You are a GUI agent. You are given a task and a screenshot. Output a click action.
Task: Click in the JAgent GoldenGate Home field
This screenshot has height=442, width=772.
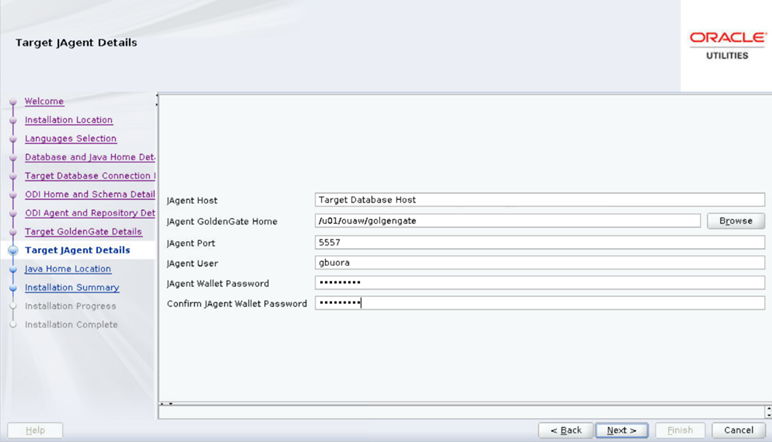tap(508, 221)
